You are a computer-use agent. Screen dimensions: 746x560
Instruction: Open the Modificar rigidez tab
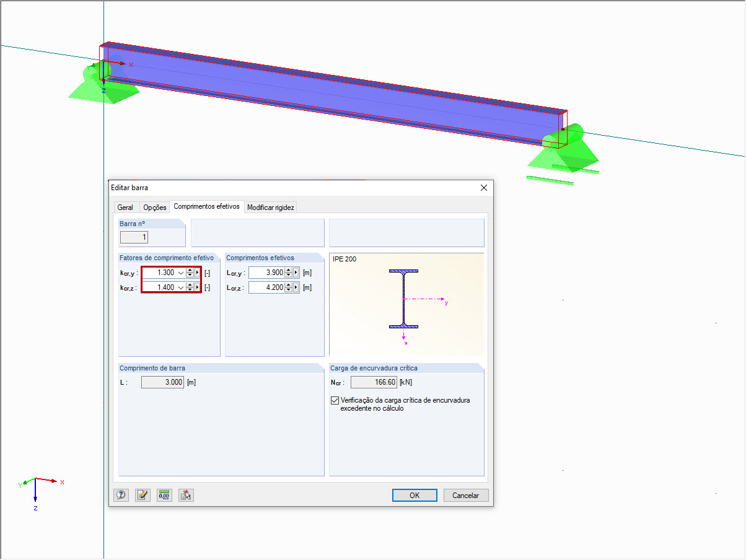point(271,208)
